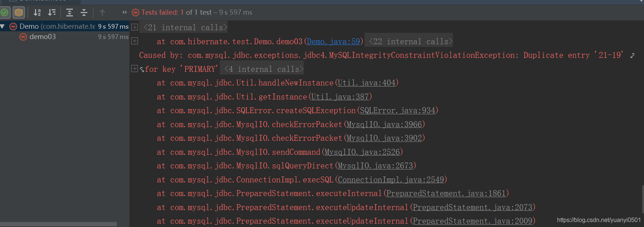The width and height of the screenshot is (644, 227).
Task: Select the demo03 test row
Action: [64, 37]
